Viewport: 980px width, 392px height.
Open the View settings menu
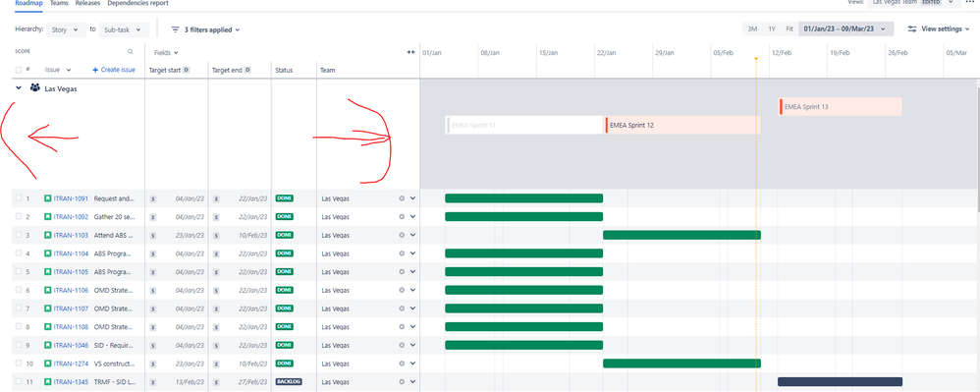point(939,28)
